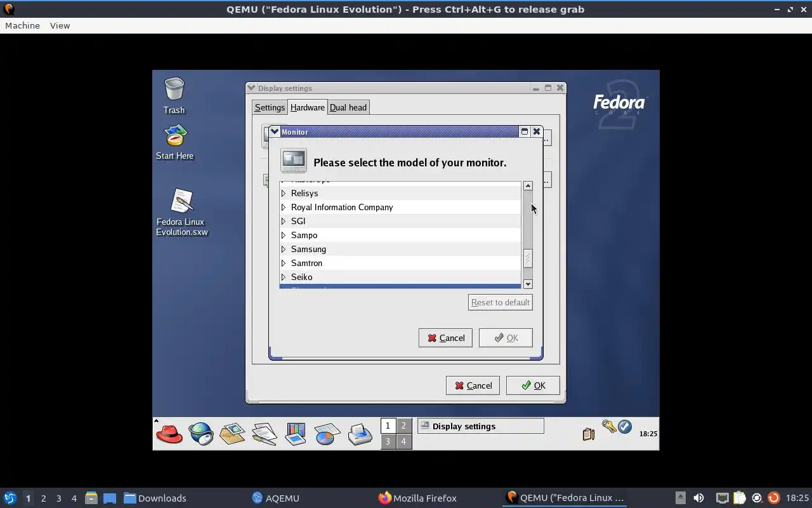Switch to the Downloads taskbar window
812x508 pixels.
(155, 498)
